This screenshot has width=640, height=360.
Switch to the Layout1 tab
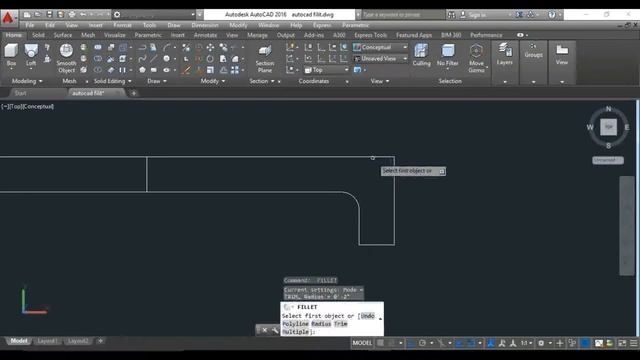coord(47,341)
